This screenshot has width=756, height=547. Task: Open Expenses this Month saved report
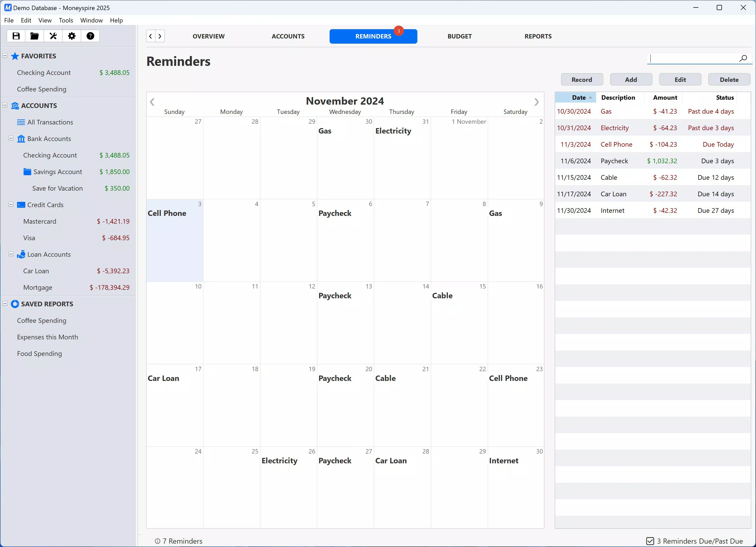pos(48,337)
